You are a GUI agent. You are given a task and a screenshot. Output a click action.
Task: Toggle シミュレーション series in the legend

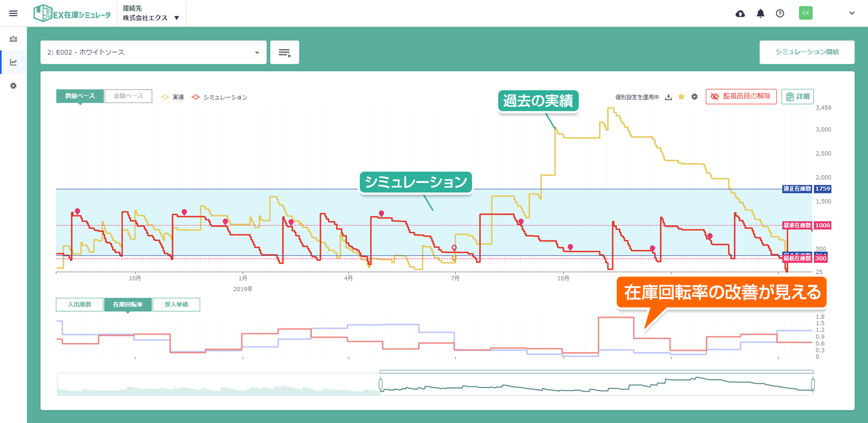(220, 97)
